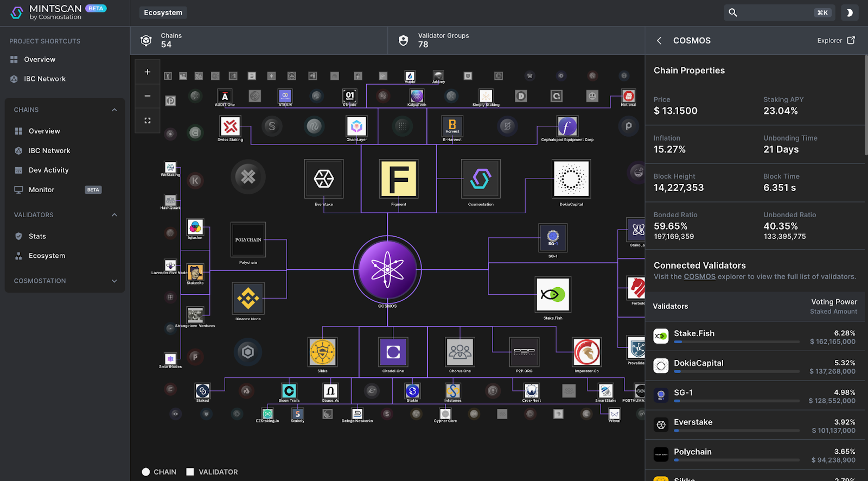Select the SG-1 validator node
Image resolution: width=868 pixels, height=481 pixels.
tap(553, 237)
